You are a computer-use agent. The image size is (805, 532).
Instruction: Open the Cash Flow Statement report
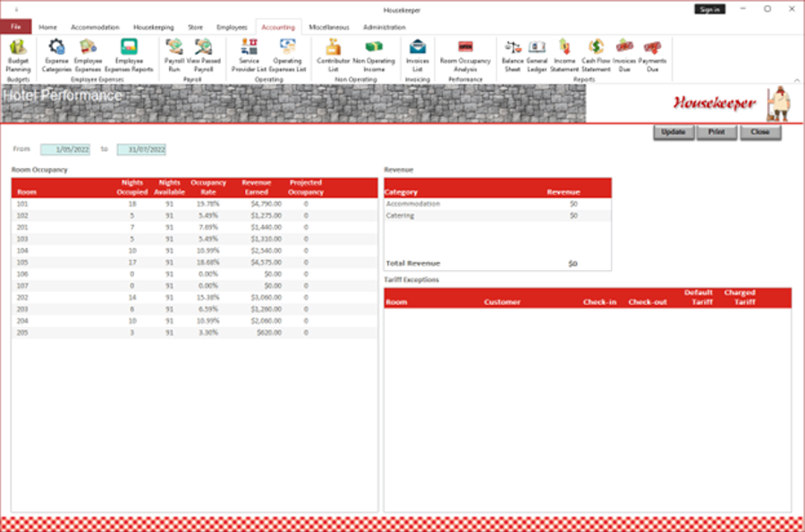tap(596, 55)
